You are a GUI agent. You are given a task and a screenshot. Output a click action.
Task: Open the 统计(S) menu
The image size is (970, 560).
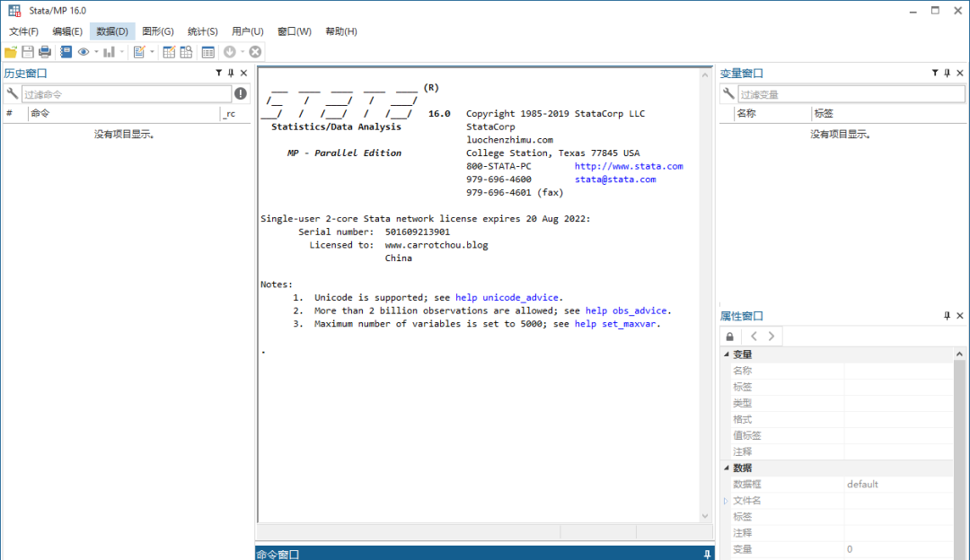click(x=203, y=31)
